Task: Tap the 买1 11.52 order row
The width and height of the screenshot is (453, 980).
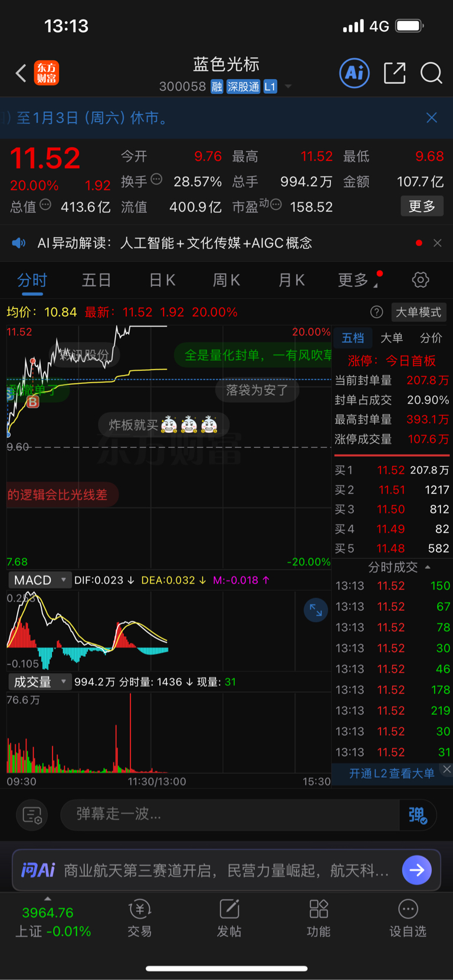Action: 392,470
